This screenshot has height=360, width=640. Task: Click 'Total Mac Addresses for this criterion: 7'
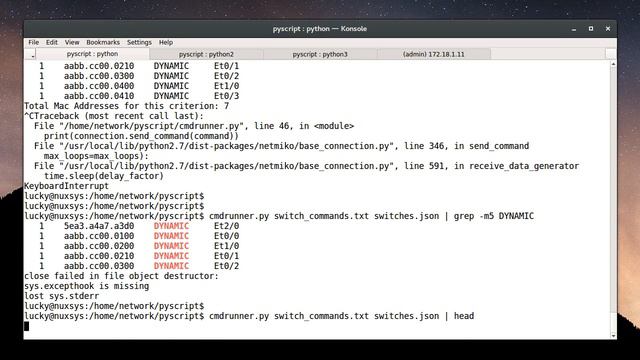point(127,106)
